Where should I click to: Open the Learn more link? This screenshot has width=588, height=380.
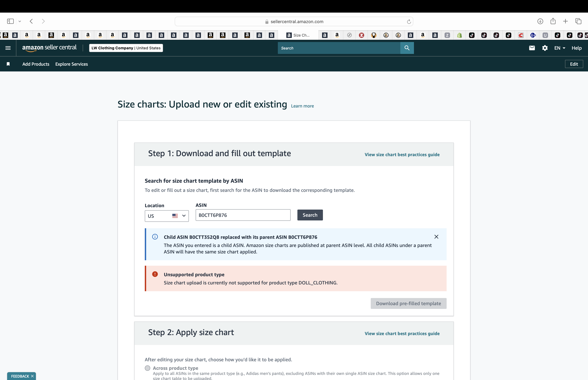[x=302, y=106]
